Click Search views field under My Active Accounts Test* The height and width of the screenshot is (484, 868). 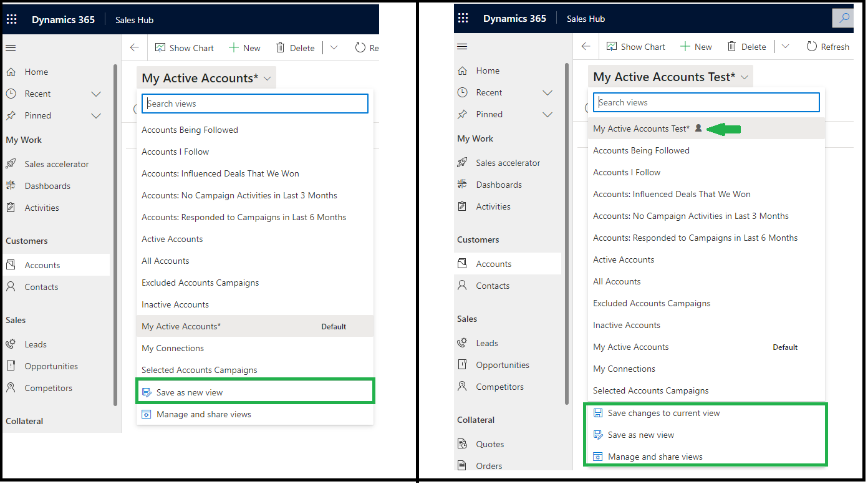706,102
